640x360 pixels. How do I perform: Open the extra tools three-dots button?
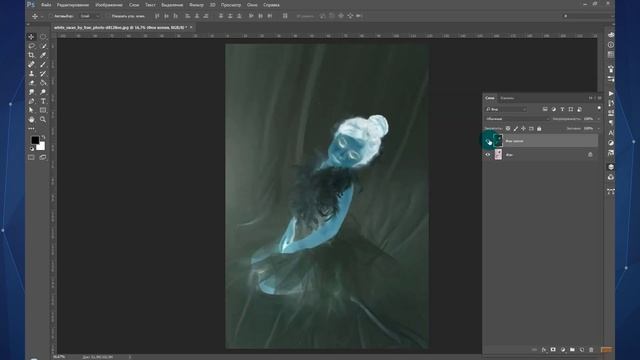[x=31, y=129]
